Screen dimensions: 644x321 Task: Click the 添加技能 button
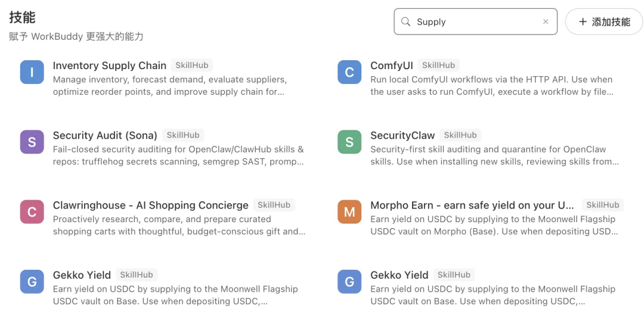(603, 22)
